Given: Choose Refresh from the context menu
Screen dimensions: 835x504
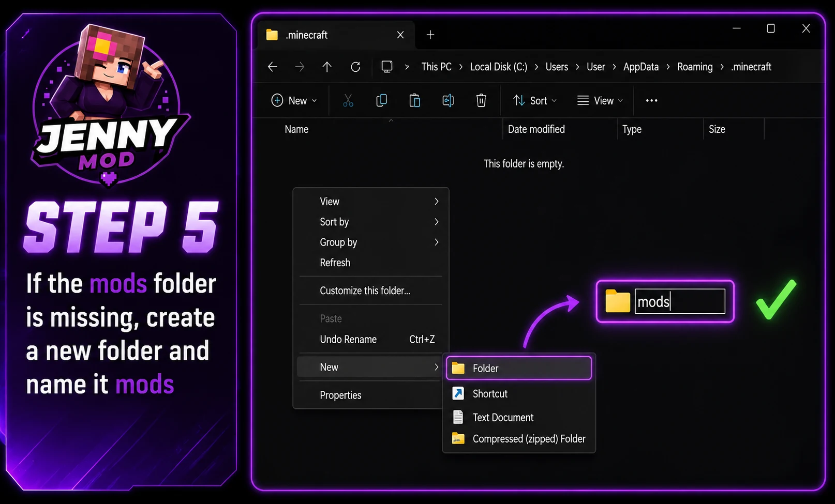Looking at the screenshot, I should [370, 263].
